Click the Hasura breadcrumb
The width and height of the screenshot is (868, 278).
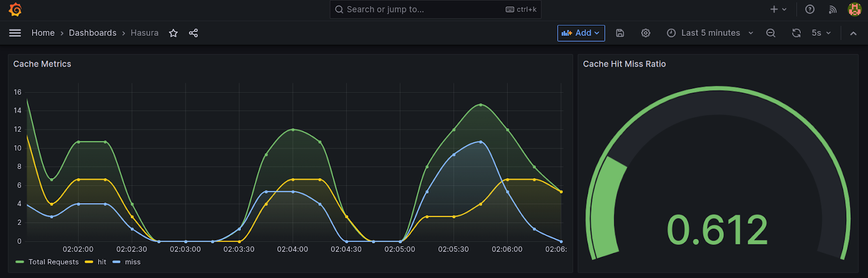tap(144, 33)
